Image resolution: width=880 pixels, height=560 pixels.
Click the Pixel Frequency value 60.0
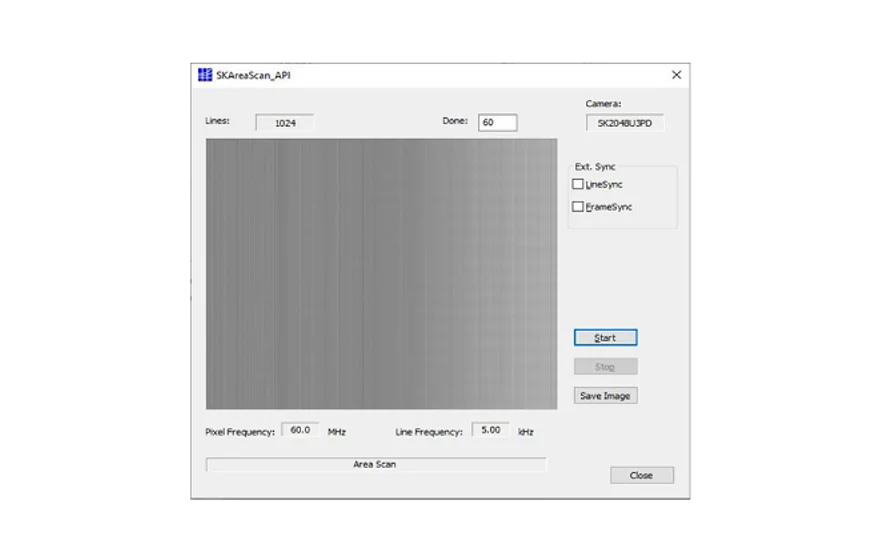[300, 430]
